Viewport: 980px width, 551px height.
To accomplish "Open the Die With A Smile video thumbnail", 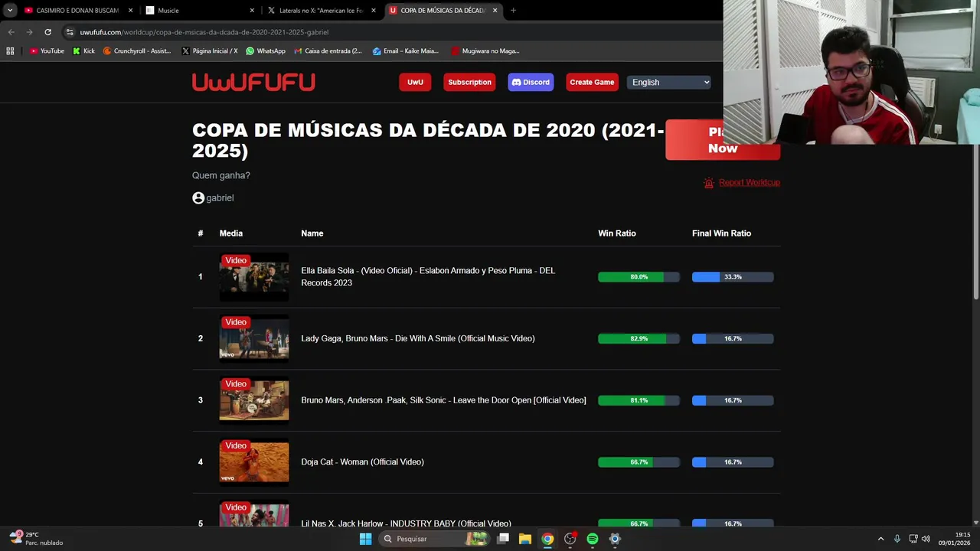I will (x=254, y=338).
